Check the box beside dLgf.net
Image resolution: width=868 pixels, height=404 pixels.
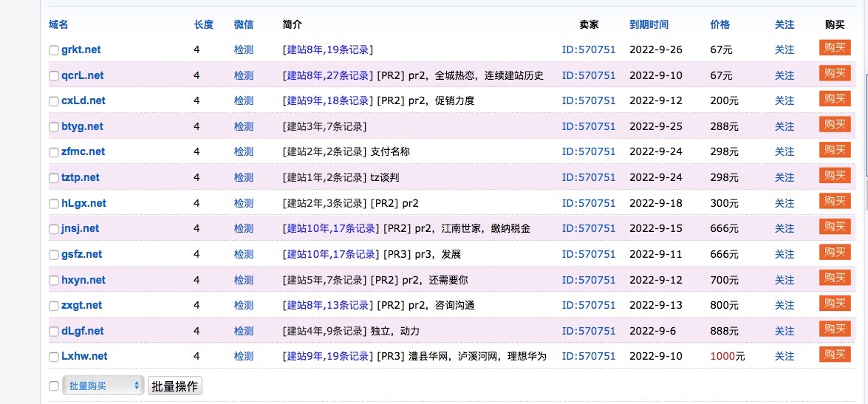point(54,332)
